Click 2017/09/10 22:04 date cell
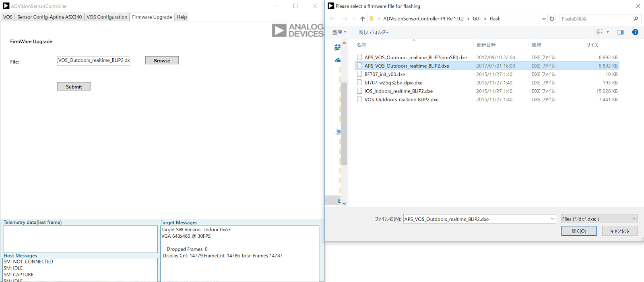 (x=495, y=58)
